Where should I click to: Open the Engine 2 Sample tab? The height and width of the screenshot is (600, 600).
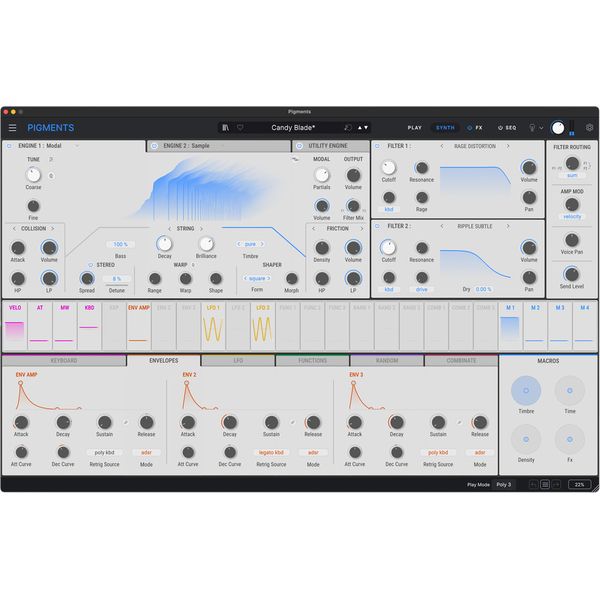219,146
